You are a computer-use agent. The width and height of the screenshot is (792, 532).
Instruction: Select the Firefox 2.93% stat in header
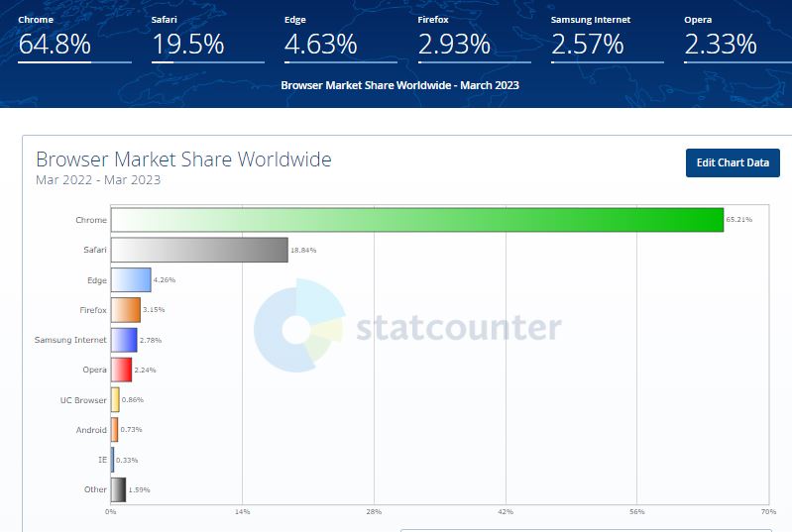[474, 39]
